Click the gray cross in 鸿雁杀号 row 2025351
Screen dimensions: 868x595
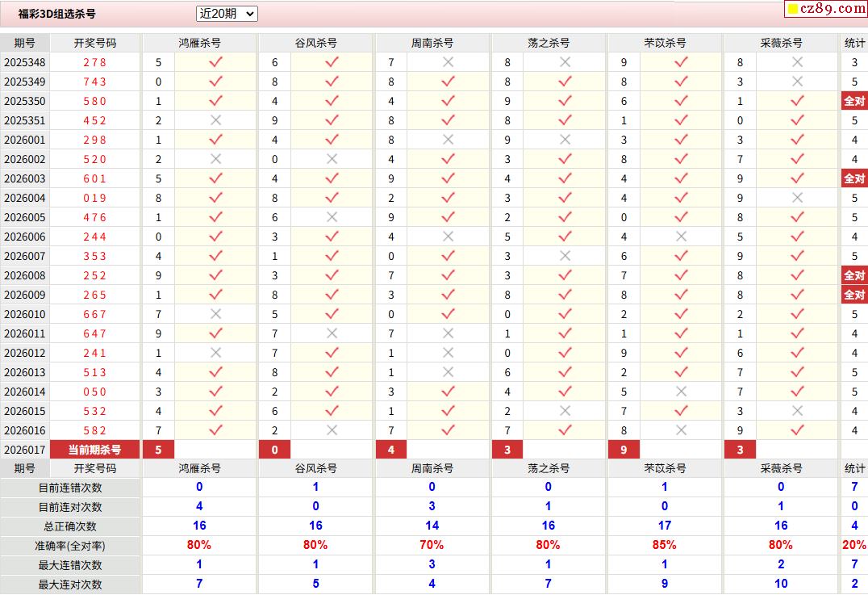[x=215, y=120]
